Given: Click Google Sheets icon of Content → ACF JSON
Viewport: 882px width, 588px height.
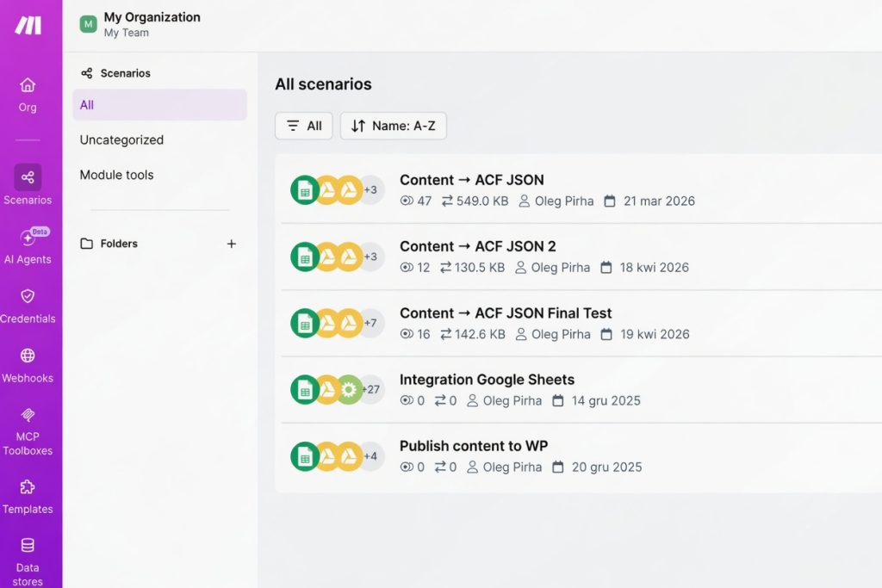Looking at the screenshot, I should tap(305, 190).
